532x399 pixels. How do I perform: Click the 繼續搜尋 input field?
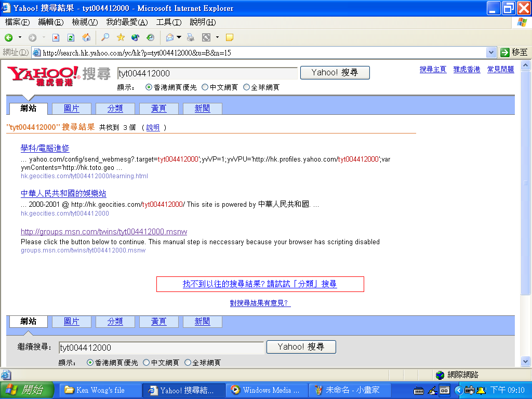(161, 348)
